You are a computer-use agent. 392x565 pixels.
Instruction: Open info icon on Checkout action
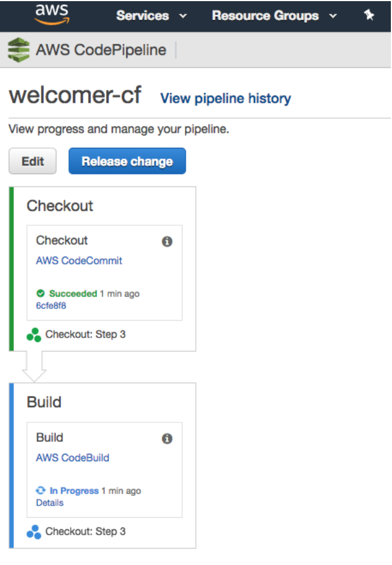(x=167, y=242)
